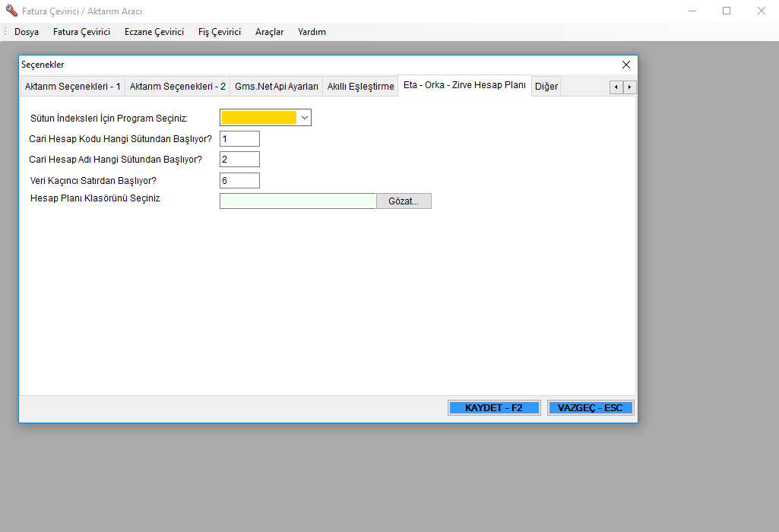
Task: Click the wrench app icon in title bar
Action: [11, 11]
